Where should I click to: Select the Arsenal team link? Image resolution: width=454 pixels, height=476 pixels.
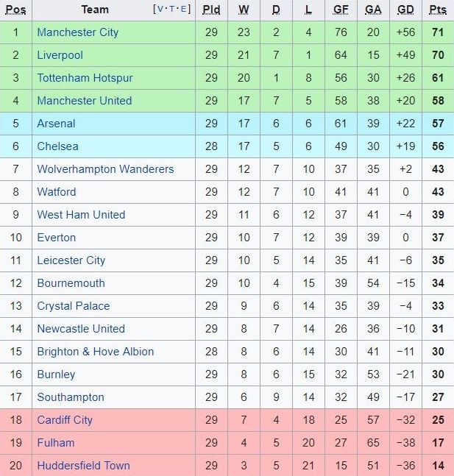(x=56, y=124)
